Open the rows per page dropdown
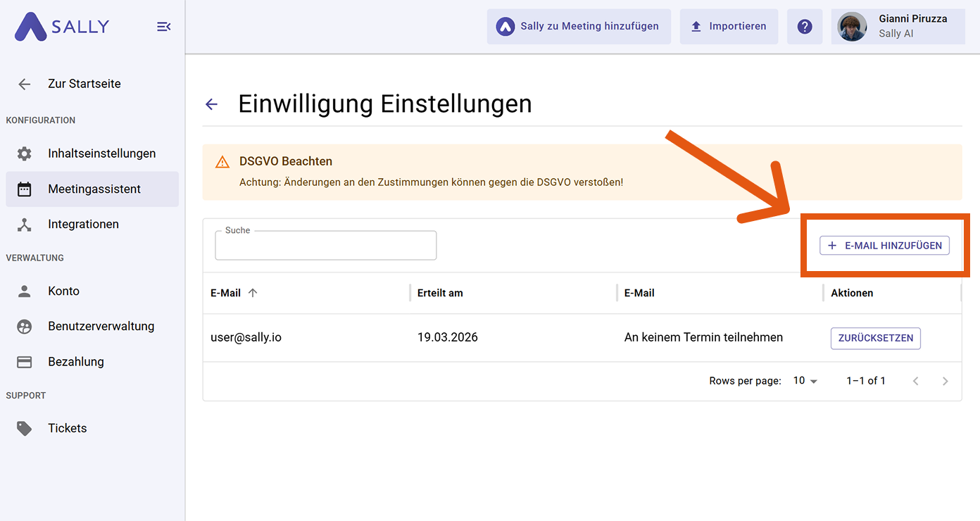This screenshot has width=980, height=521. tap(805, 381)
